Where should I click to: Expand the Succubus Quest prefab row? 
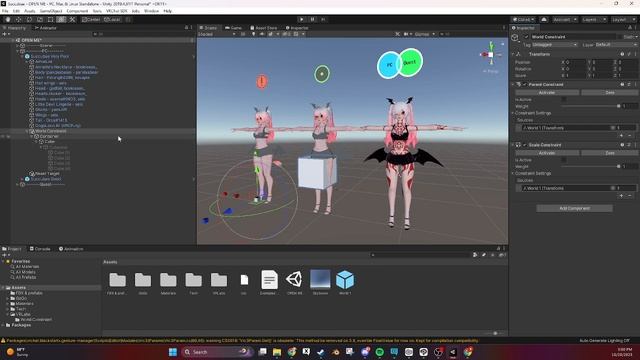pyautogui.click(x=22, y=179)
